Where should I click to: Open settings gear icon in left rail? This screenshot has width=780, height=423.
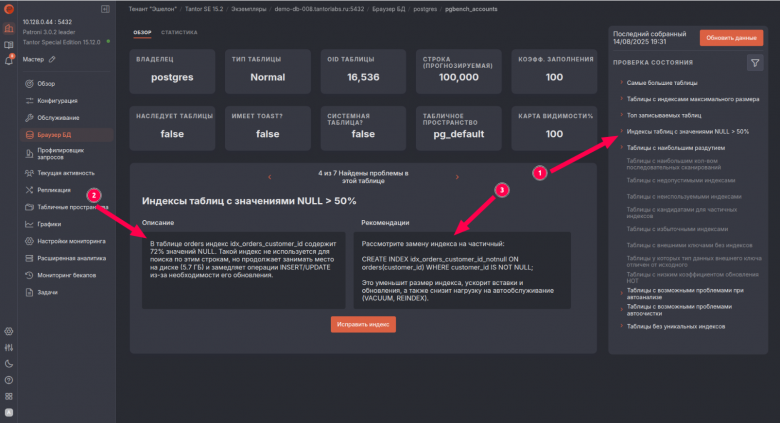pyautogui.click(x=9, y=331)
